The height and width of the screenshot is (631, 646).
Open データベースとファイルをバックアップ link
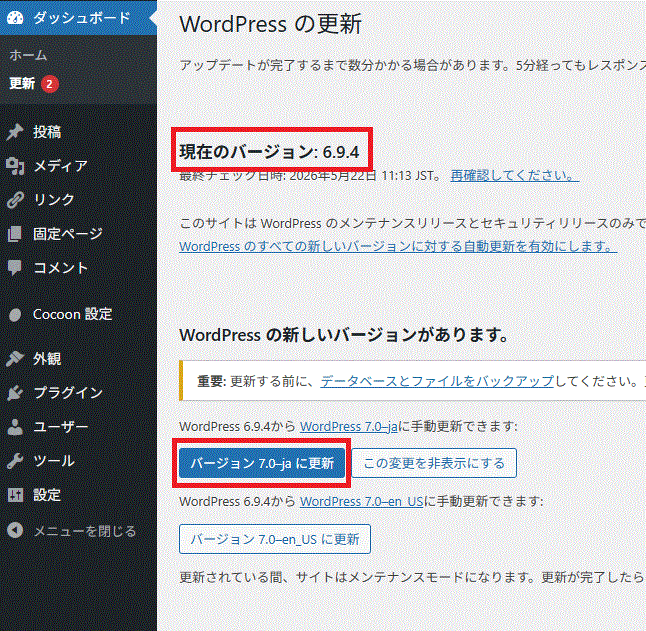(437, 381)
